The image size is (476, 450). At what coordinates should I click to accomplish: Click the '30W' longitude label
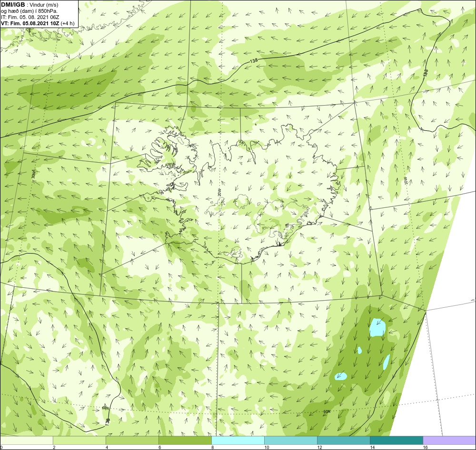point(33,174)
